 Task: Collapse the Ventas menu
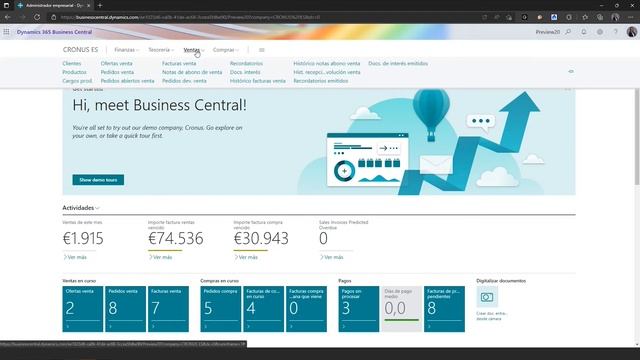click(x=194, y=50)
